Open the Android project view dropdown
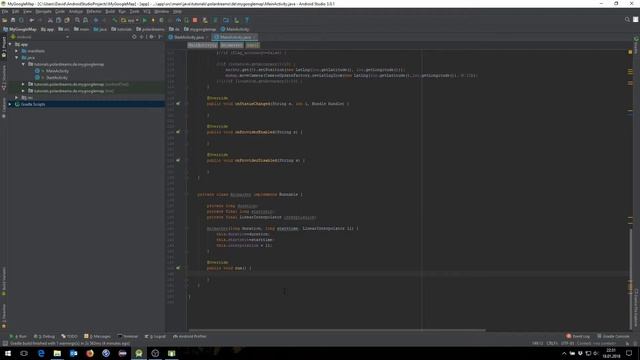This screenshot has height=360, width=640. [40, 37]
